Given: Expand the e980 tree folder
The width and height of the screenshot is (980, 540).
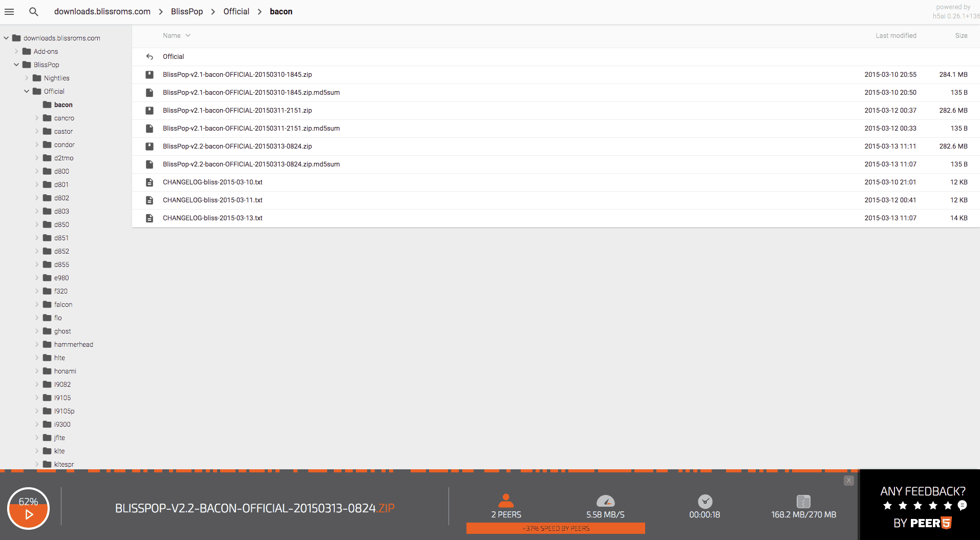Looking at the screenshot, I should (x=37, y=278).
